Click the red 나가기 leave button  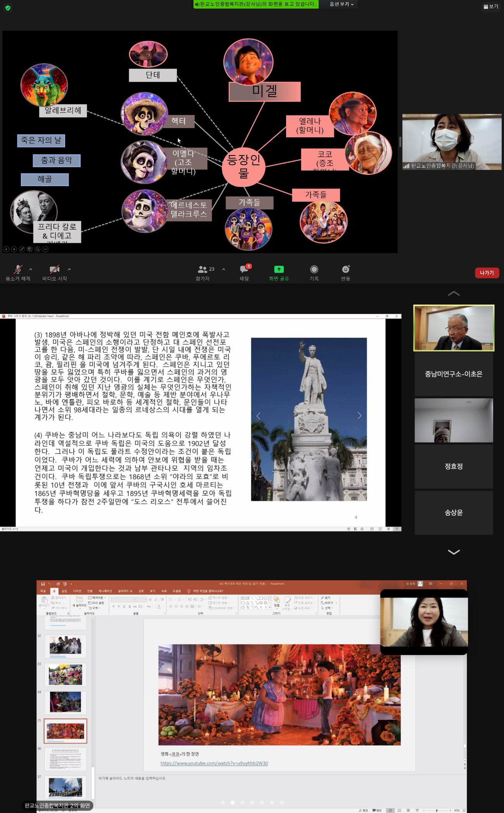click(x=487, y=273)
